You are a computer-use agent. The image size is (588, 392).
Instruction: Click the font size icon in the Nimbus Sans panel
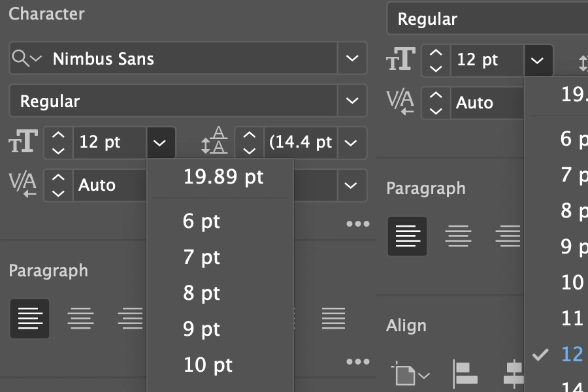(x=24, y=142)
